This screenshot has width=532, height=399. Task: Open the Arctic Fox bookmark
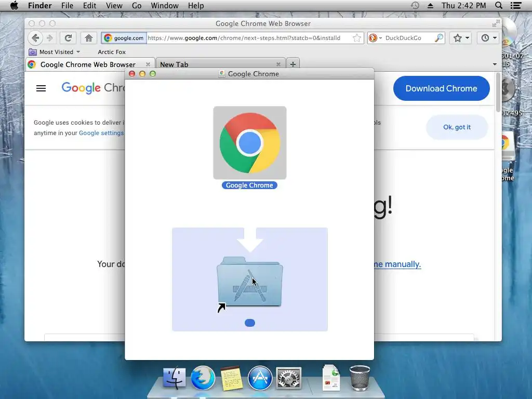pyautogui.click(x=112, y=52)
